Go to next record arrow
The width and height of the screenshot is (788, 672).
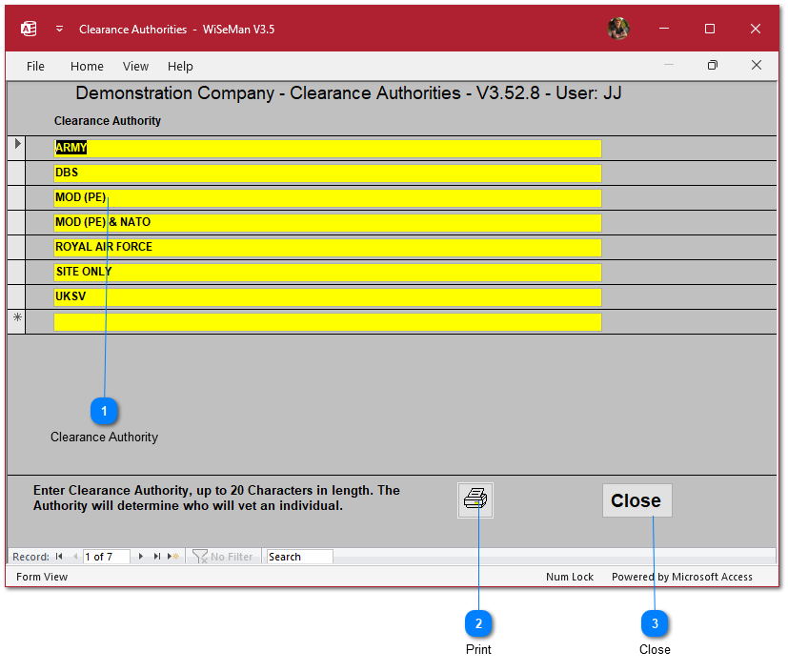[x=141, y=557]
